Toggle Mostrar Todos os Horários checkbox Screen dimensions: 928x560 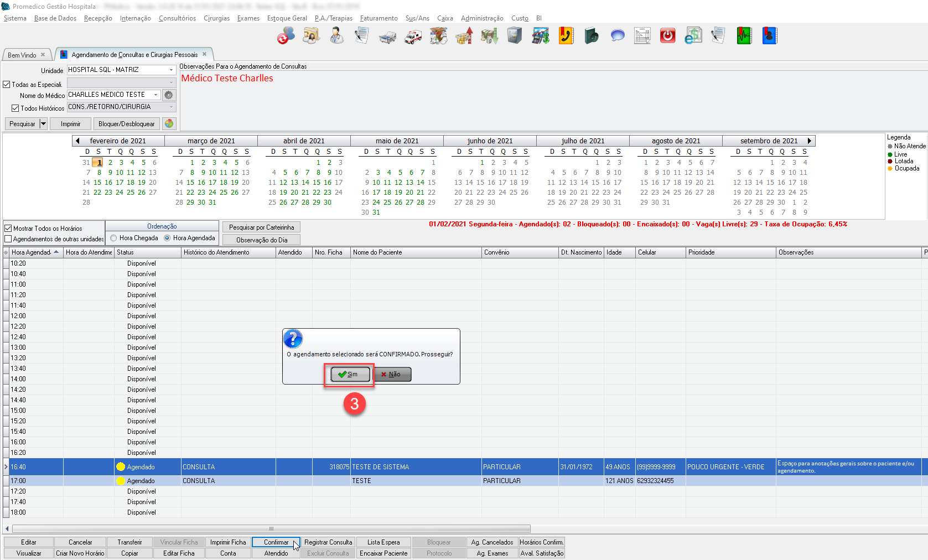coord(8,229)
